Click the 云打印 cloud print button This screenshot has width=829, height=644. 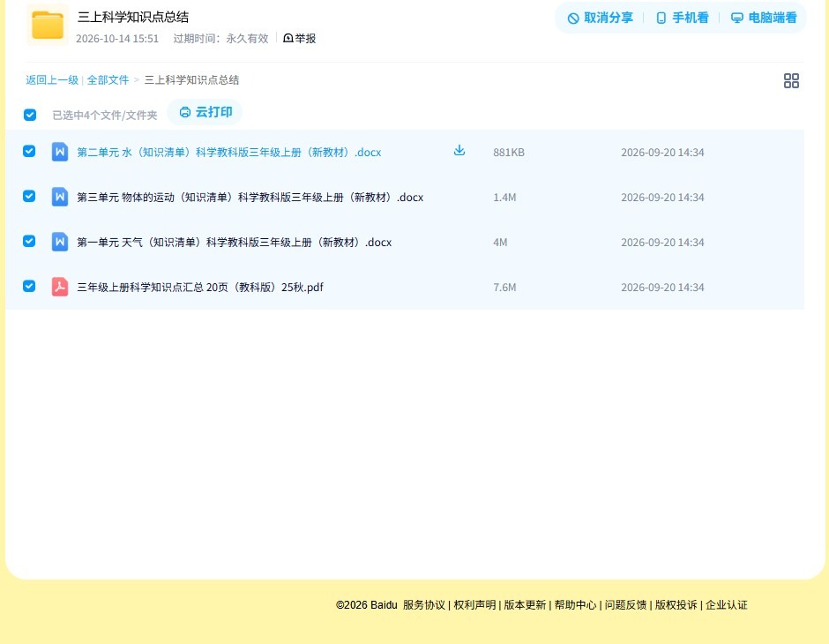pos(205,112)
